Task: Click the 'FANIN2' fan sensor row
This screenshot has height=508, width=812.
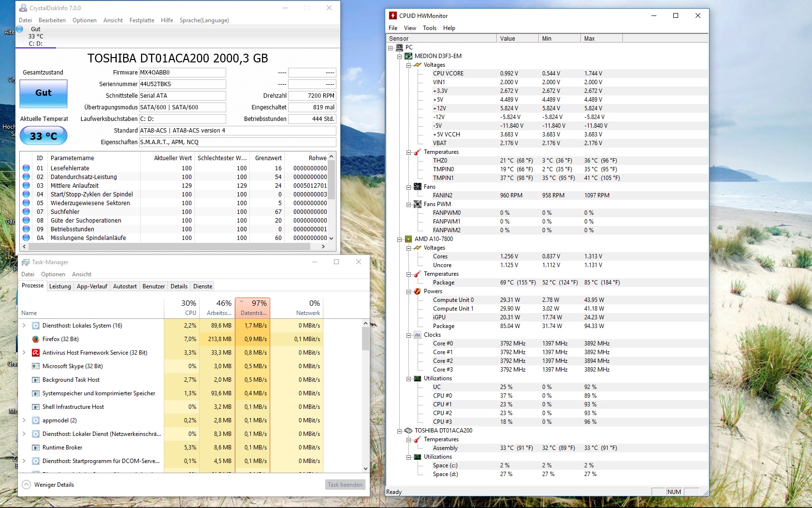Action: tap(547, 195)
